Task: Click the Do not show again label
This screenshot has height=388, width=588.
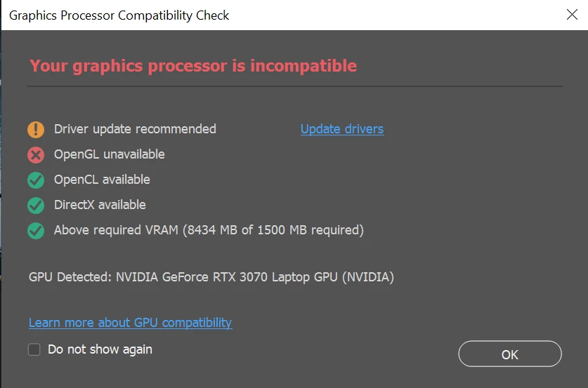Action: [x=100, y=349]
